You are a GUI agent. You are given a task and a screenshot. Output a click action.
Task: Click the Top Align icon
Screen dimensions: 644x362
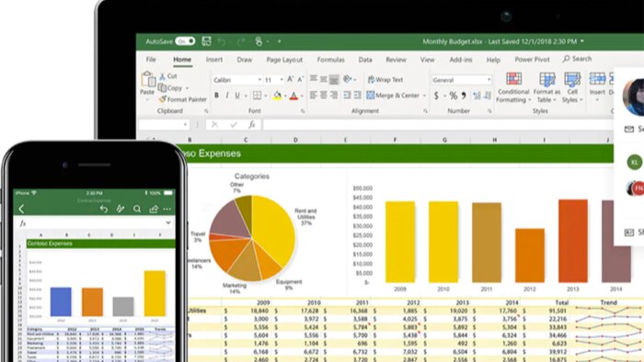[314, 79]
